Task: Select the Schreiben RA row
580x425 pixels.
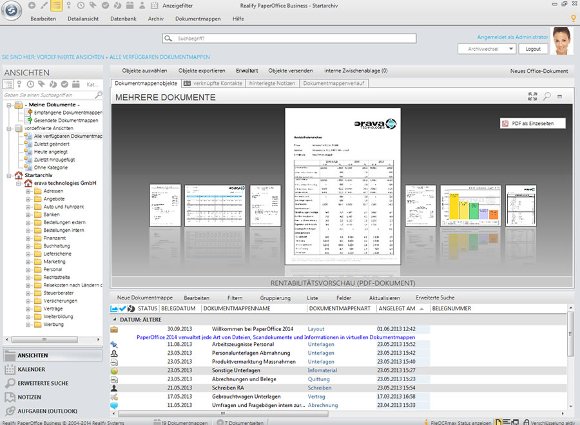Action: tap(338, 388)
